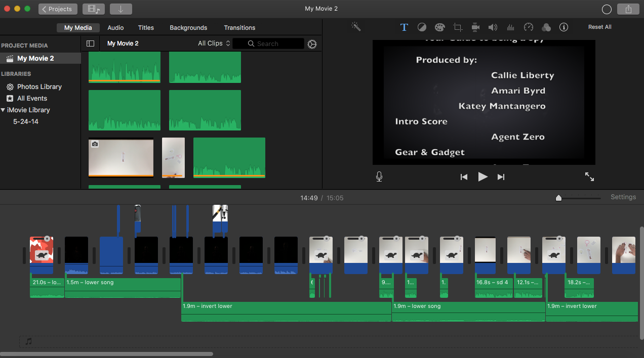Adjust the timeline zoom slider
The width and height of the screenshot is (644, 358).
coord(558,198)
